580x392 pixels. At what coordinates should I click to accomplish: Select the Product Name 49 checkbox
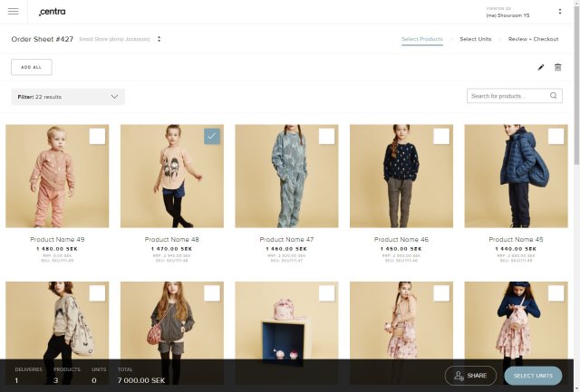pos(97,136)
